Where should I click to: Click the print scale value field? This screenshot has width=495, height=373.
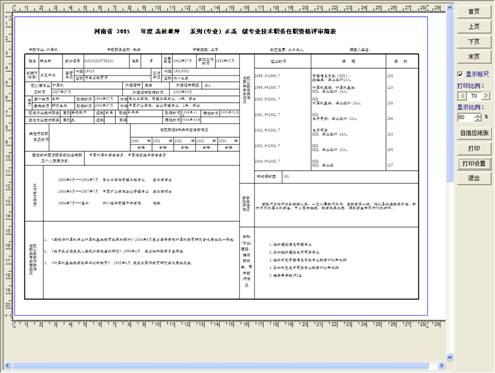coord(474,96)
